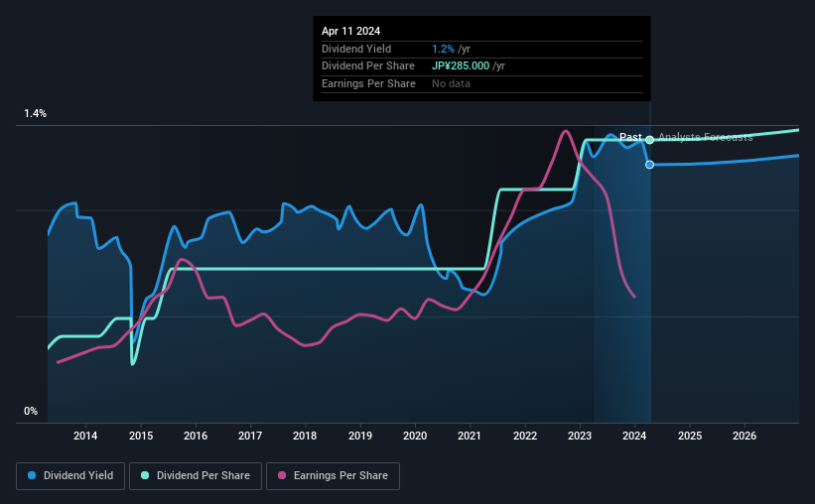Toggle the Dividend Yield legend button

click(70, 476)
